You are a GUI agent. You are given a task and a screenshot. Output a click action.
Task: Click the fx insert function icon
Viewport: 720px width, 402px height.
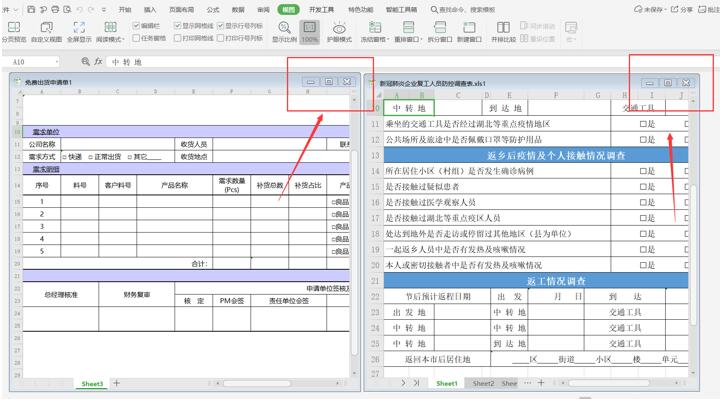click(x=98, y=61)
